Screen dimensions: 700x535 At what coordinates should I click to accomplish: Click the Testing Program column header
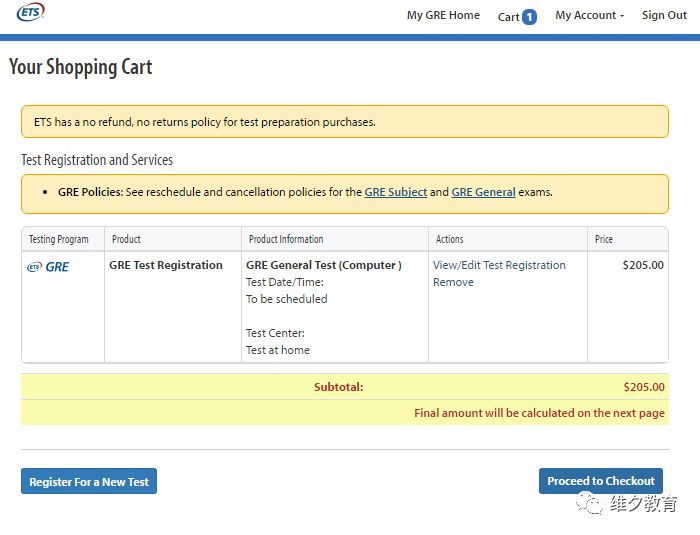click(x=59, y=239)
